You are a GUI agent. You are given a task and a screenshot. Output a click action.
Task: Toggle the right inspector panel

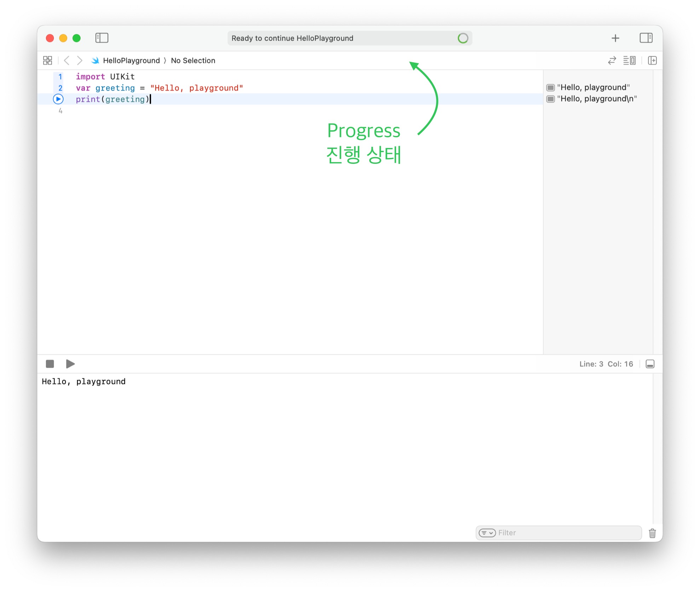coord(646,38)
